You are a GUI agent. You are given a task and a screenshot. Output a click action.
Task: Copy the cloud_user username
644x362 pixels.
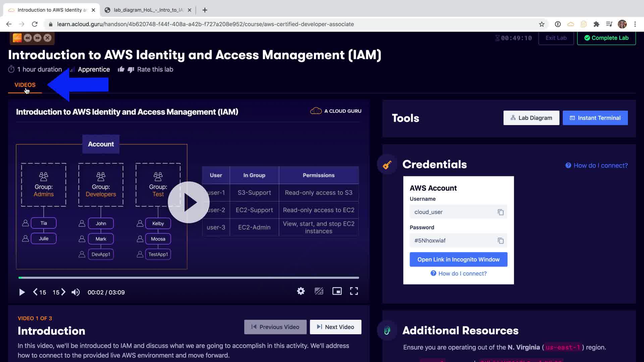pos(500,212)
